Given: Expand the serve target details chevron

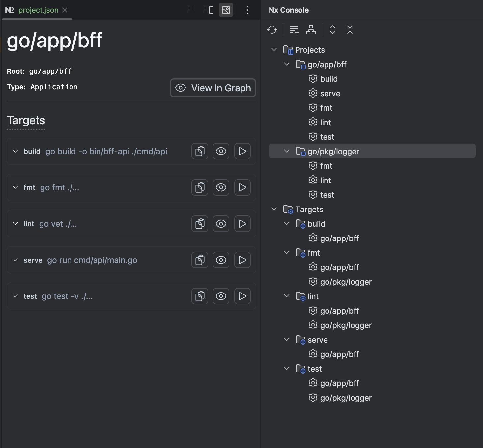Looking at the screenshot, I should (15, 260).
